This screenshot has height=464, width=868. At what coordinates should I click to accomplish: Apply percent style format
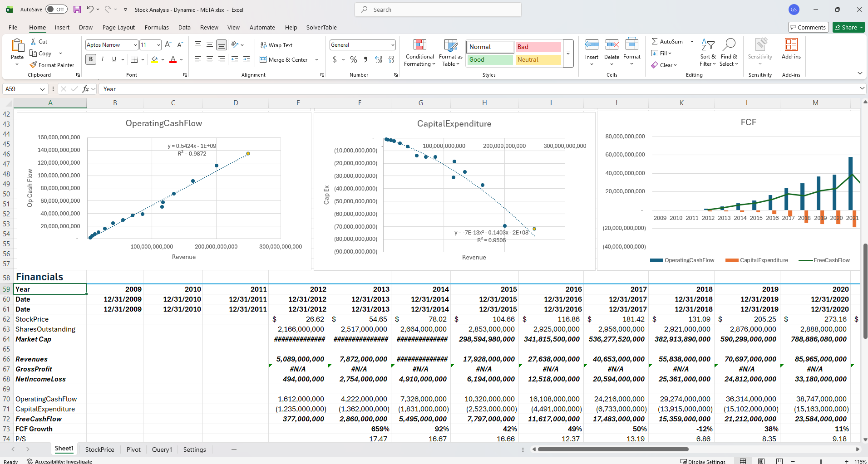click(x=354, y=59)
